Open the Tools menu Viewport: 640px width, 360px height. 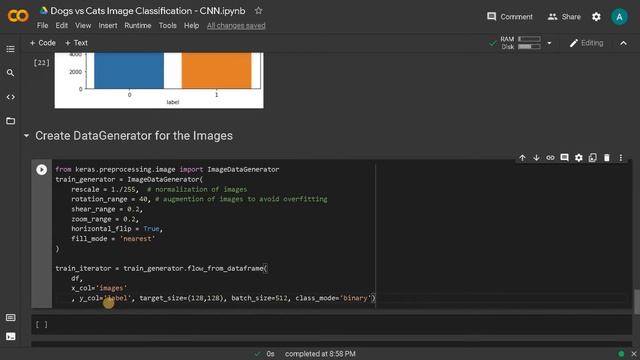tap(167, 25)
